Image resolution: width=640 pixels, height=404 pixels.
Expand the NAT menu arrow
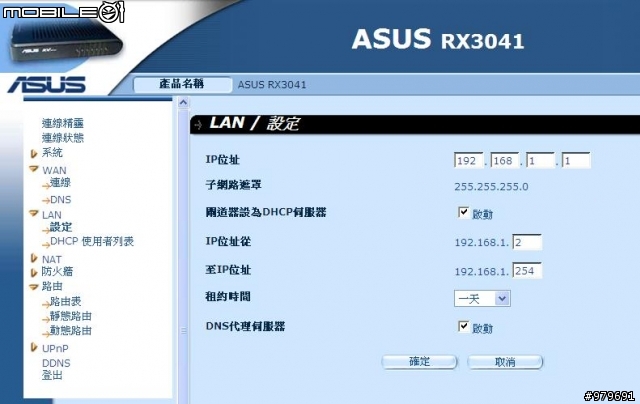pos(34,258)
